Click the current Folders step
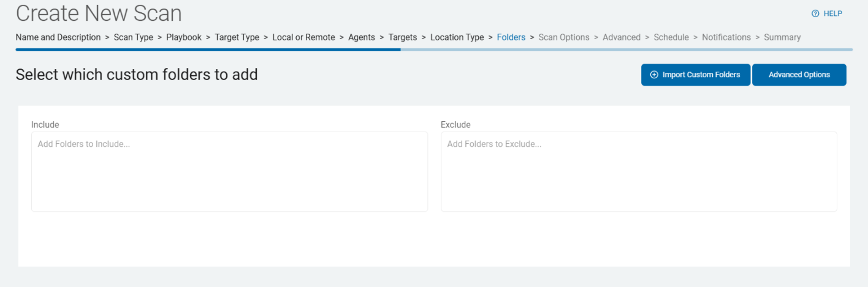 click(511, 37)
